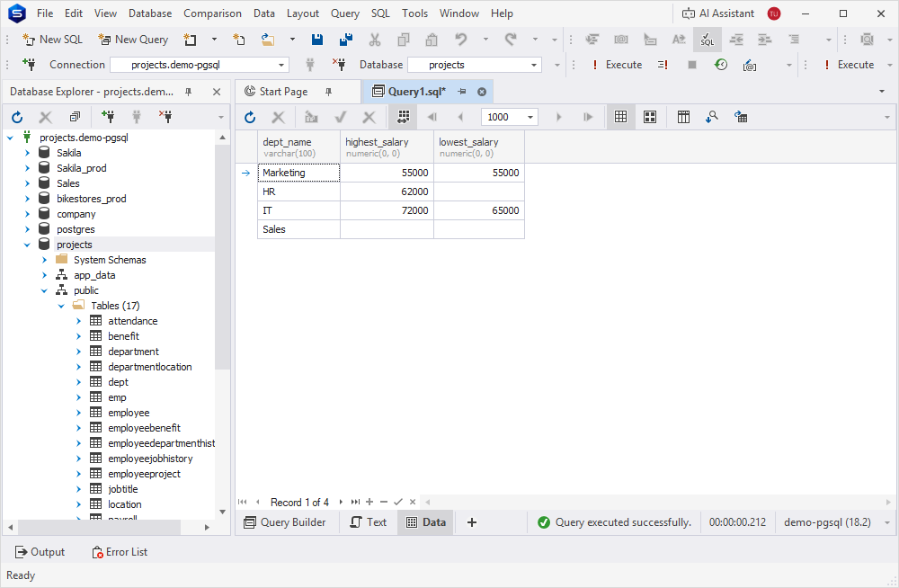Select the employee table in tree
Screen dimensions: 899x588
pyautogui.click(x=129, y=413)
